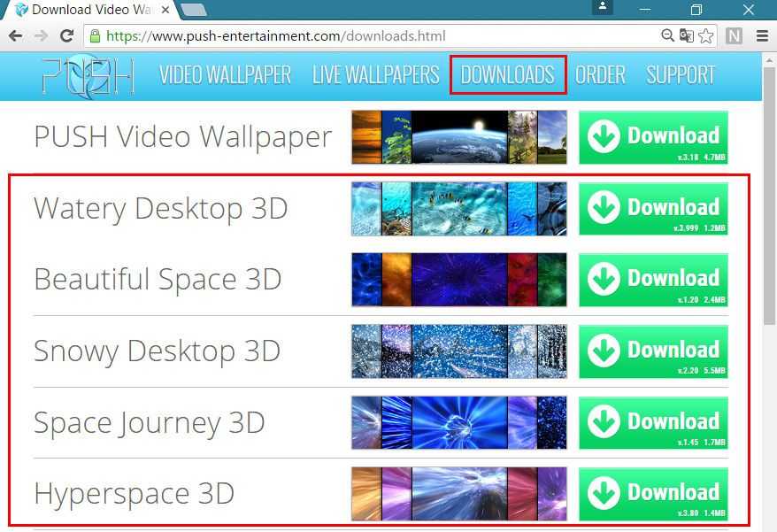Open the VIDEO WALLPAPER nav item
This screenshot has height=532, width=777.
[x=225, y=75]
